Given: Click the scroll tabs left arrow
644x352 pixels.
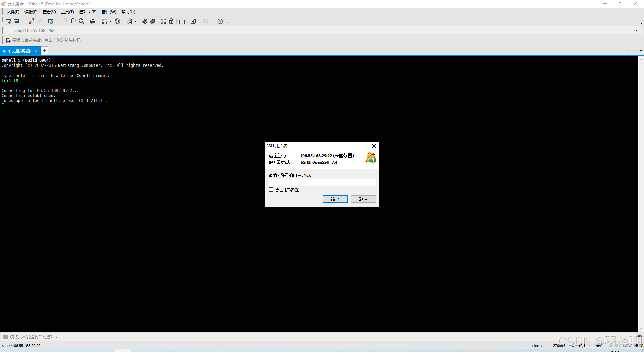Looking at the screenshot, I should pyautogui.click(x=628, y=51).
